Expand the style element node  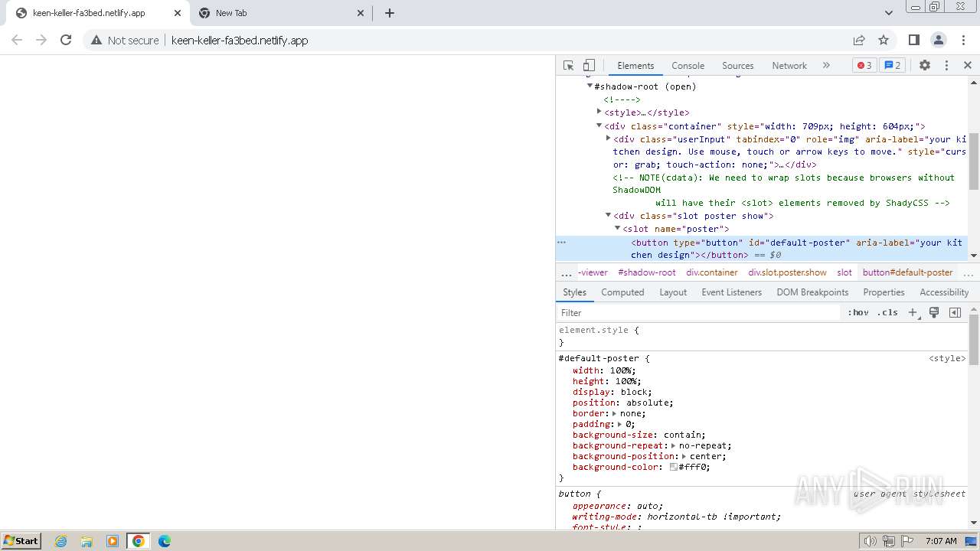(x=599, y=112)
